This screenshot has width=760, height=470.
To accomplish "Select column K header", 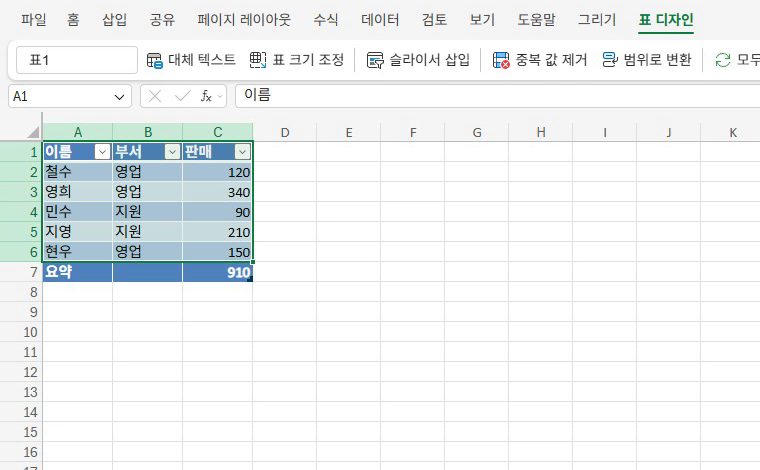I will [732, 132].
